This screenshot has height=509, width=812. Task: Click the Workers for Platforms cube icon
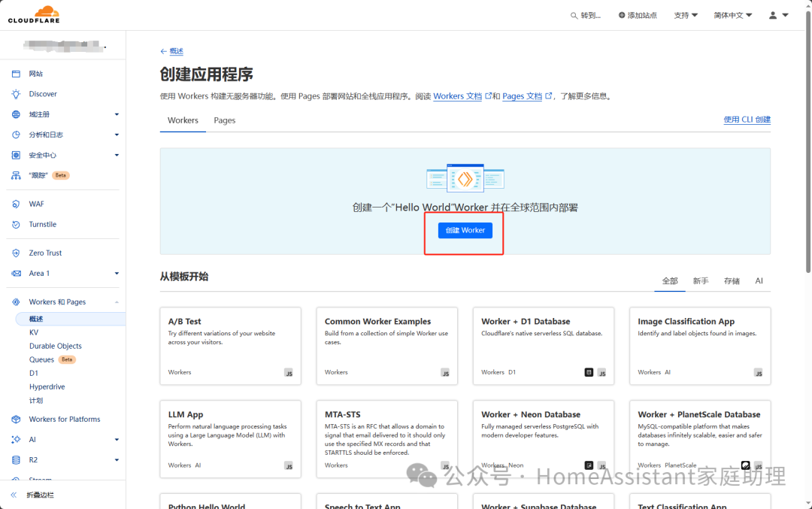[16, 419]
